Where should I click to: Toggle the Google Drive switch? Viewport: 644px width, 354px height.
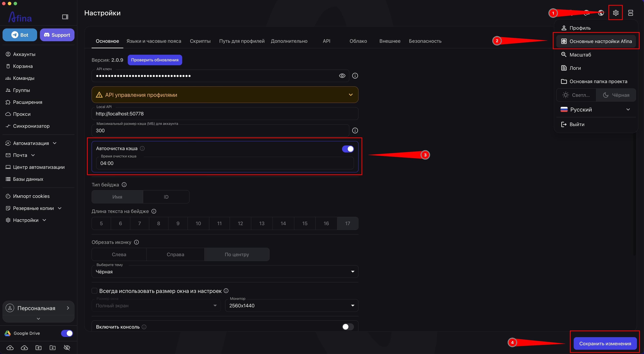(x=67, y=333)
